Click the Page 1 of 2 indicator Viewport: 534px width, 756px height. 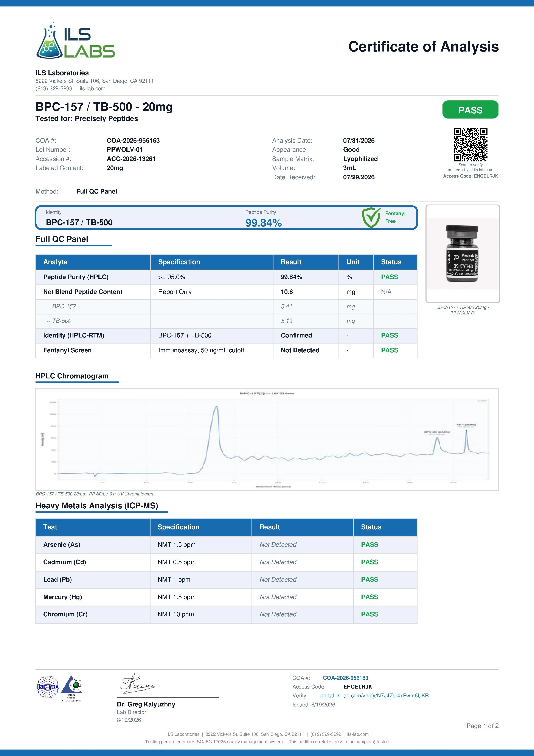[482, 726]
